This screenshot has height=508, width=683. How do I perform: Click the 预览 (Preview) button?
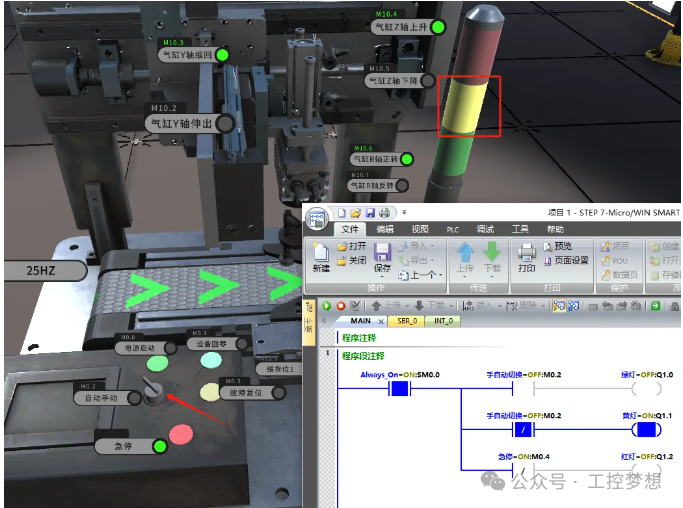click(558, 246)
